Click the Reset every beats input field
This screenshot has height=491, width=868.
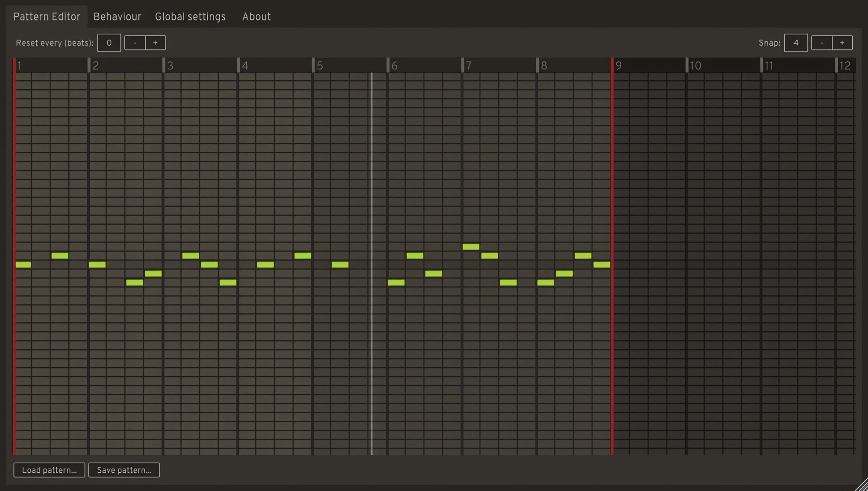point(109,42)
